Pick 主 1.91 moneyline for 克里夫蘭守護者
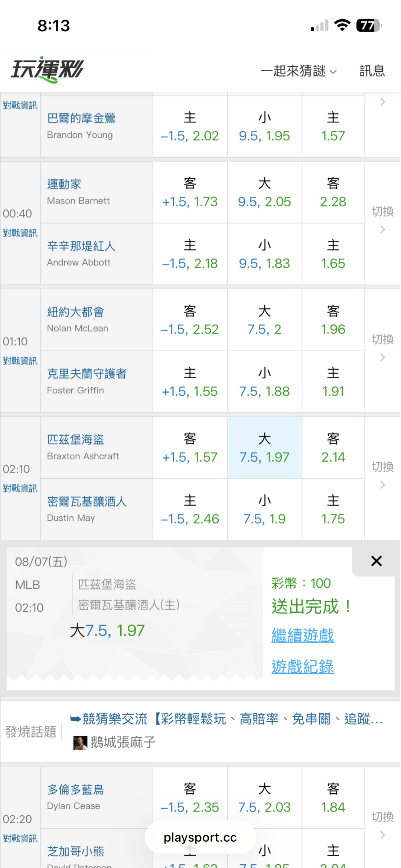 click(333, 381)
